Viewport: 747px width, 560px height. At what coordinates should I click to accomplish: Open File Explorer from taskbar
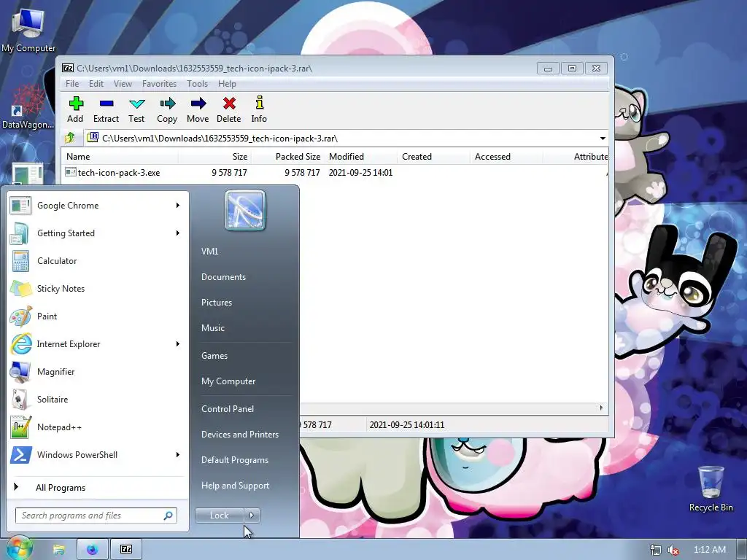(x=58, y=550)
